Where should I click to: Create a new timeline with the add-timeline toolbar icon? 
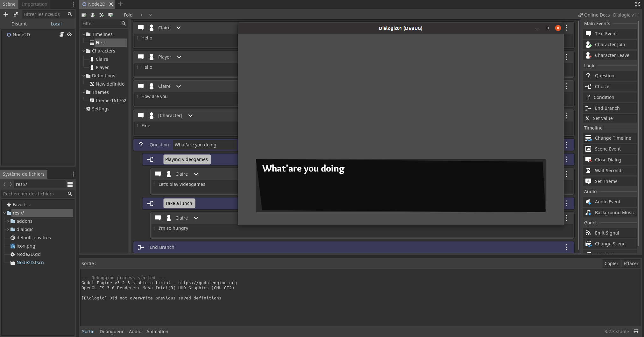(x=84, y=15)
